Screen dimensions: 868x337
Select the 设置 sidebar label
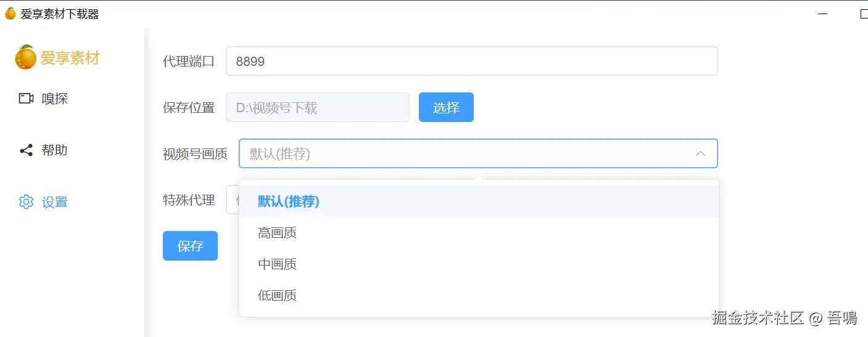tap(55, 202)
